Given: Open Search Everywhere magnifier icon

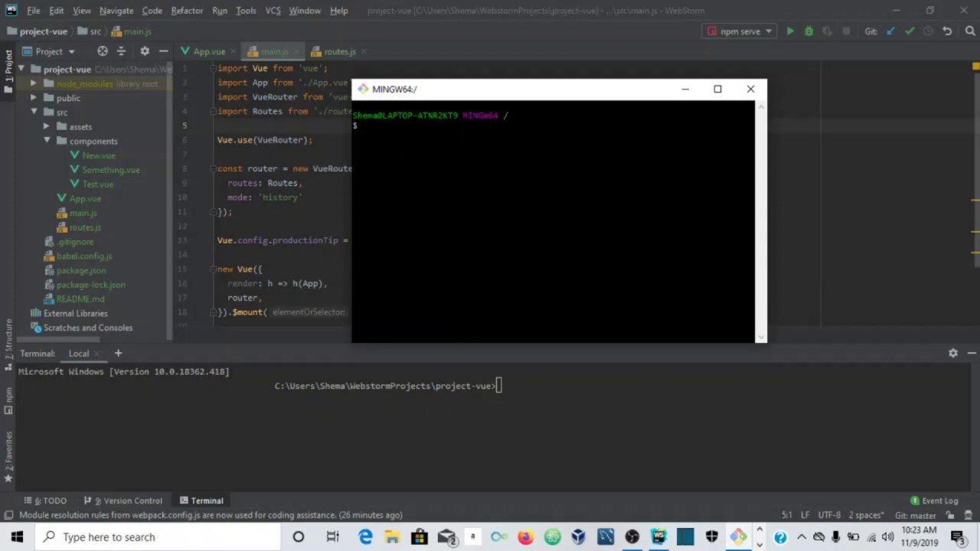Looking at the screenshot, I should tap(971, 31).
